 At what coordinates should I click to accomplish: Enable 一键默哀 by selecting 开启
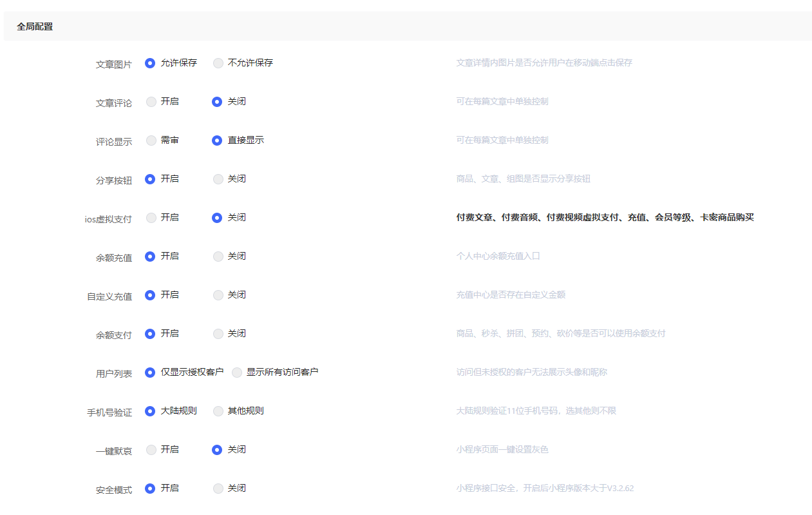[151, 450]
